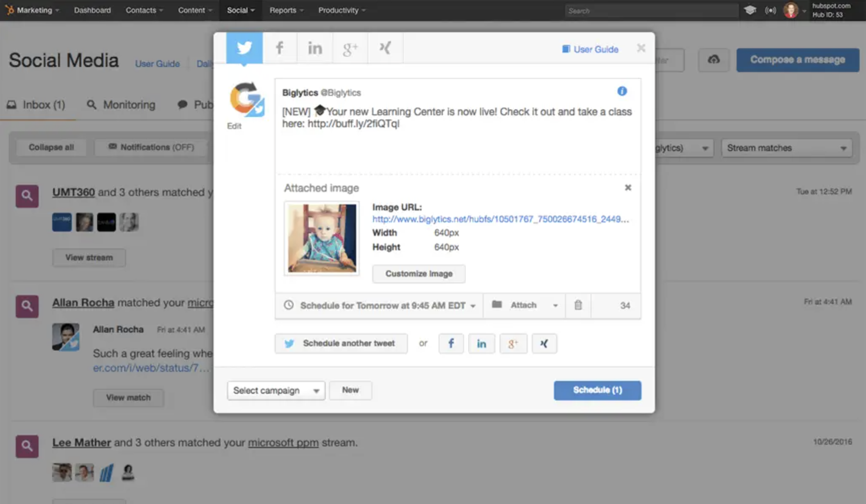Click the info icon on tweet
This screenshot has width=866, height=504.
(x=622, y=91)
